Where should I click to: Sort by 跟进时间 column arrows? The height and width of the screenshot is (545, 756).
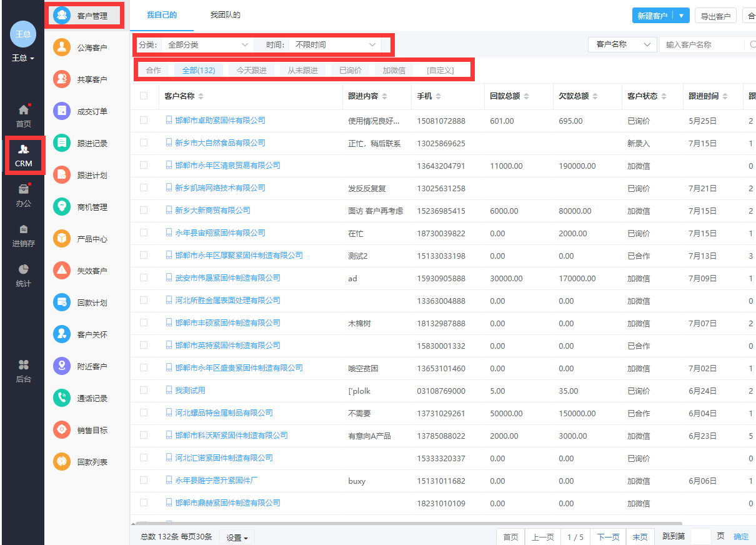(x=725, y=96)
